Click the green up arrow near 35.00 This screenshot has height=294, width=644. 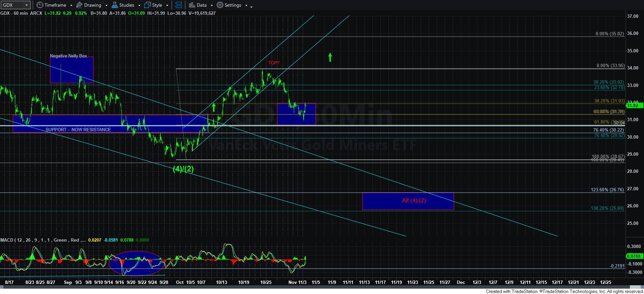tap(330, 57)
